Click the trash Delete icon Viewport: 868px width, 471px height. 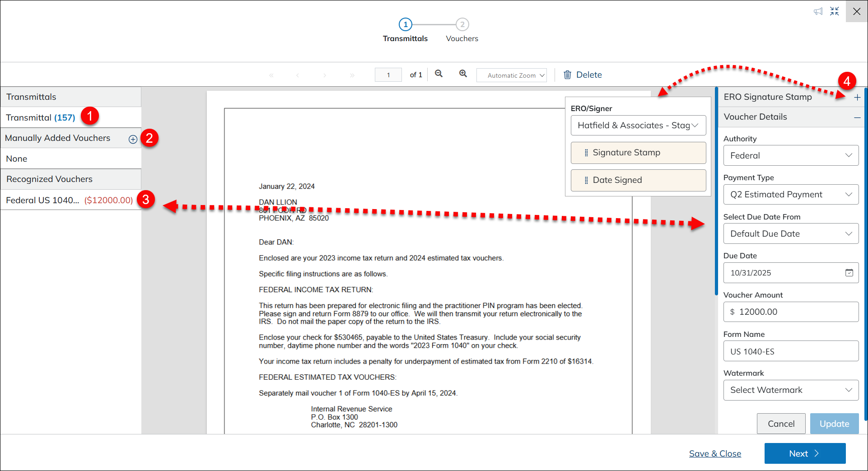pos(567,75)
